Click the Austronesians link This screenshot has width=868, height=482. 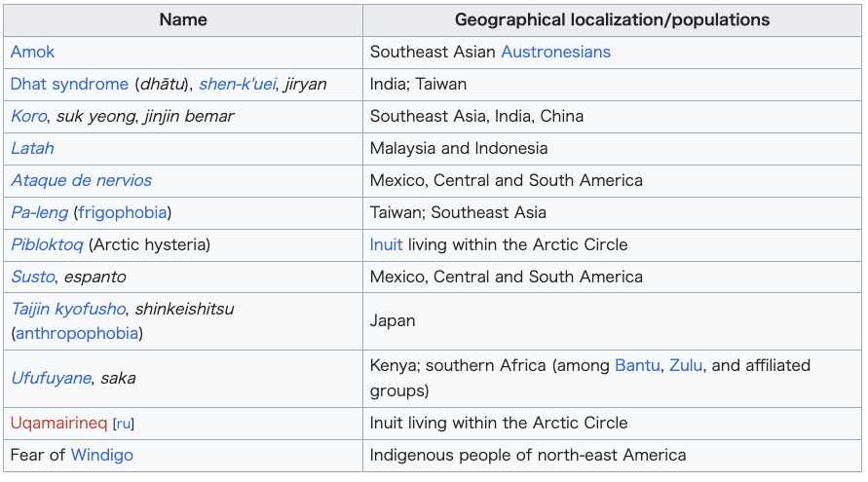point(555,52)
